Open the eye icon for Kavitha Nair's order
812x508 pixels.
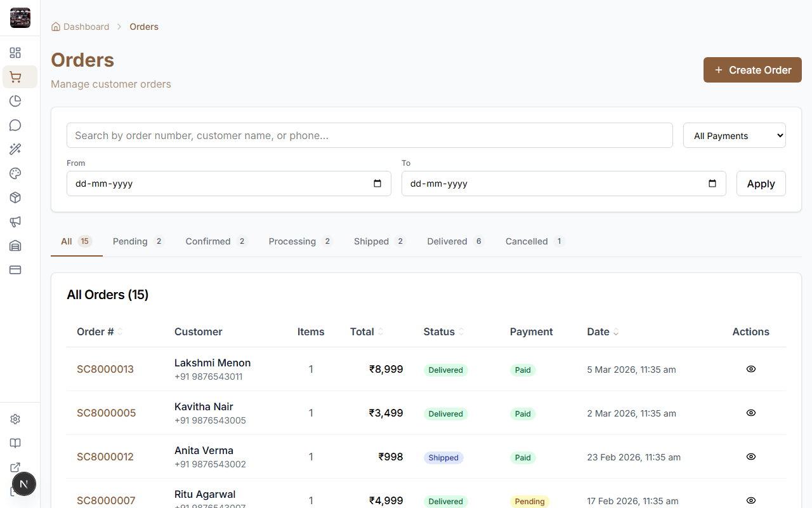click(750, 413)
